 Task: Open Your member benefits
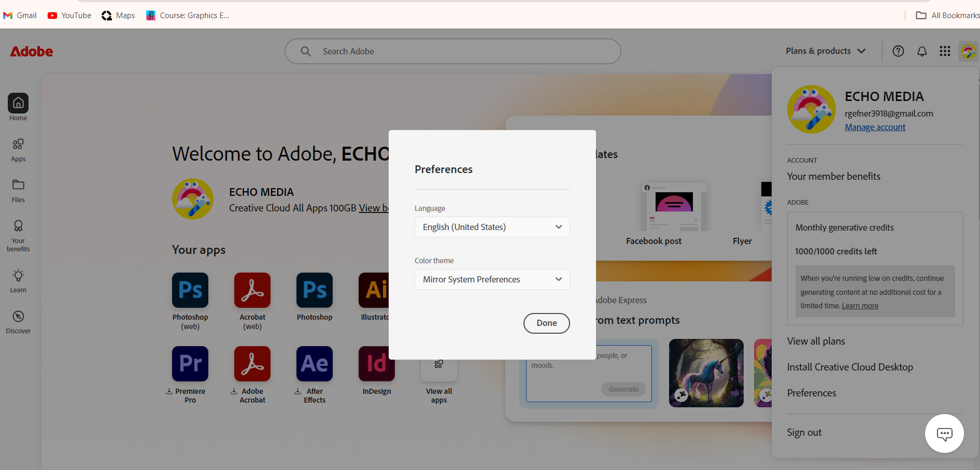click(x=833, y=176)
